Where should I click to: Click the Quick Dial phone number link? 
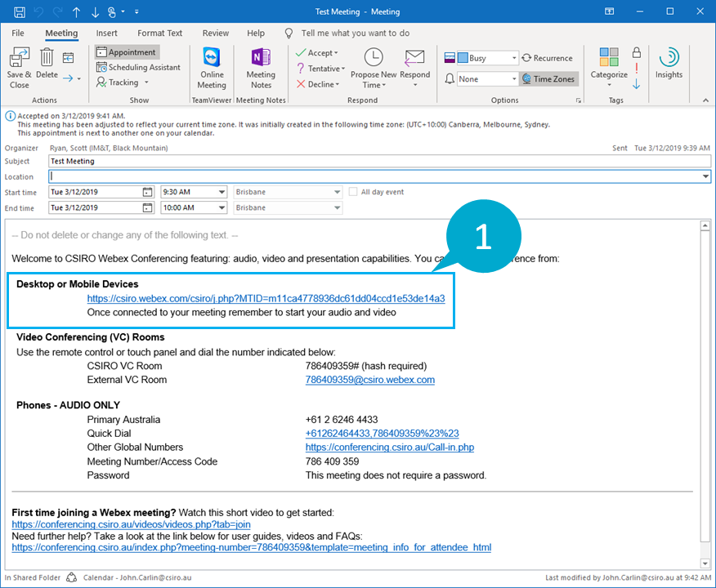click(383, 434)
